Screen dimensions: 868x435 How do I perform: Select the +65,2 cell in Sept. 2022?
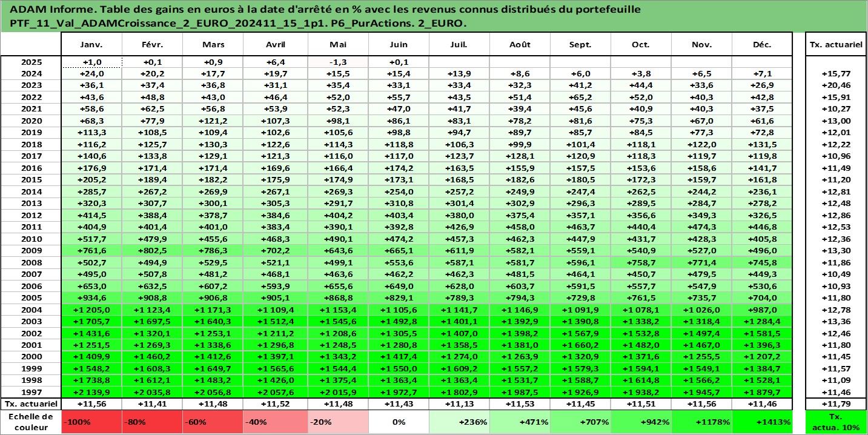[x=580, y=98]
